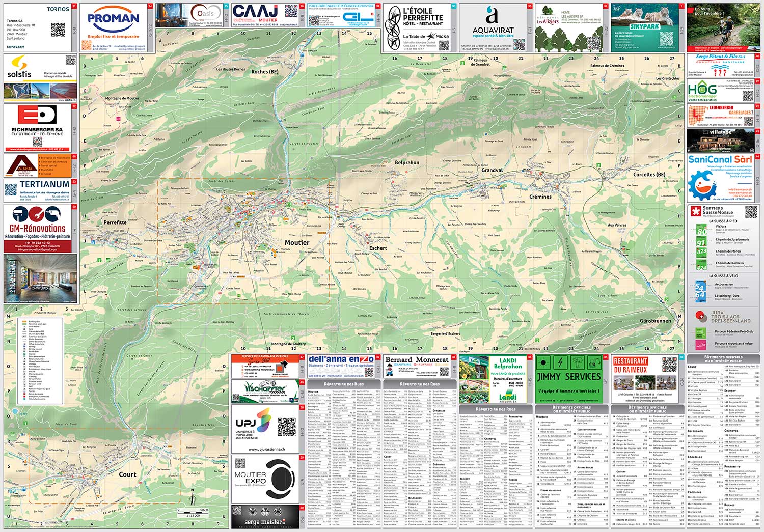Click the 'Aux Valvres' label on map
The image size is (764, 532).
(617, 225)
